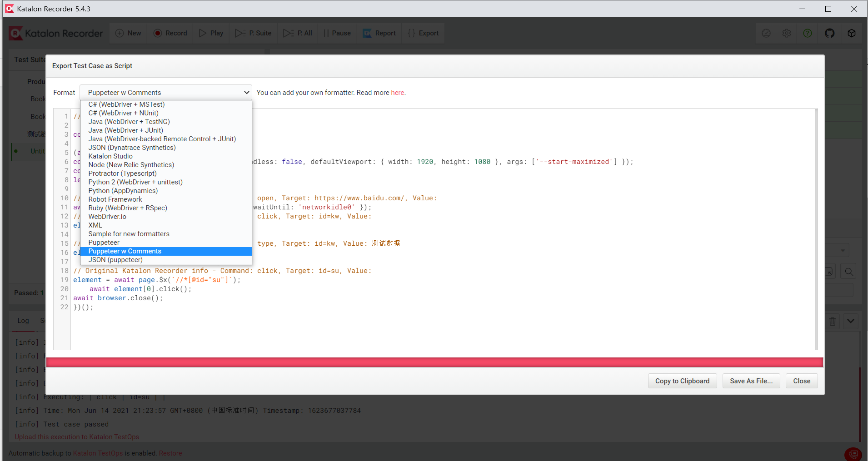The image size is (868, 461).
Task: Click the magnifier search icon
Action: coord(849,272)
